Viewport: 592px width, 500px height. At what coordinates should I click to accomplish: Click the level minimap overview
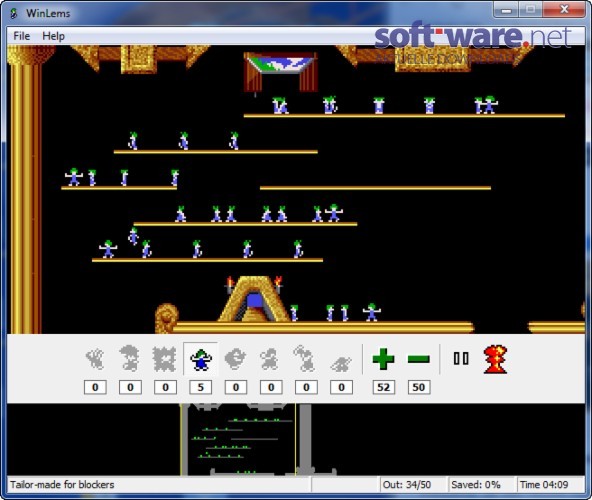coord(296,439)
